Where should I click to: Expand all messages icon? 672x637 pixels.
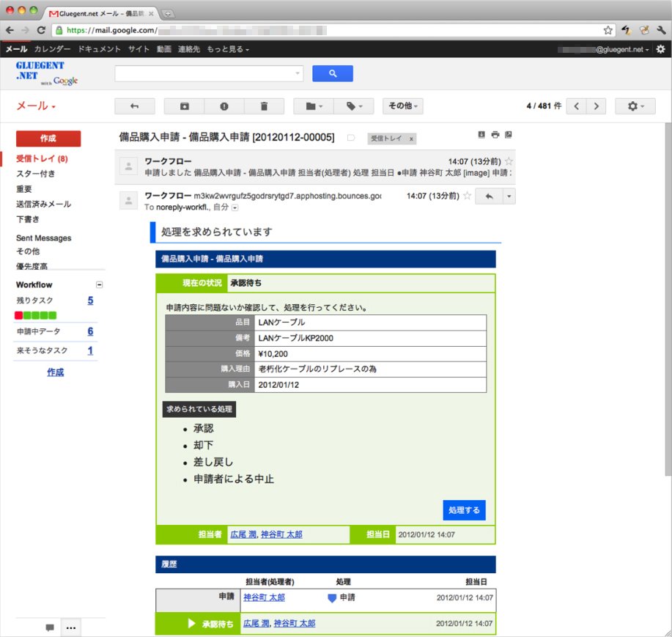click(481, 135)
